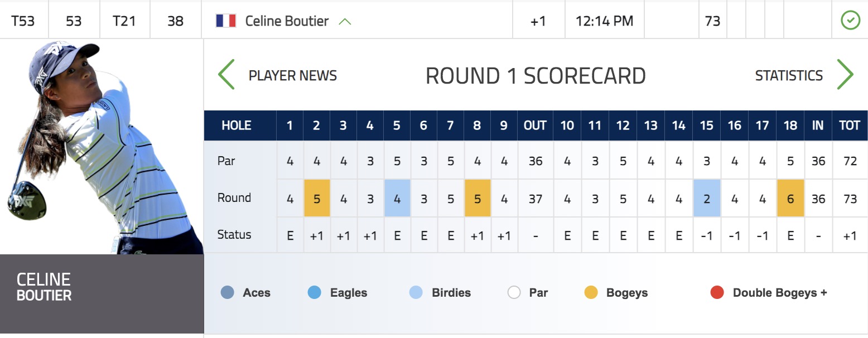The image size is (868, 338).
Task: Click the Birdies legend dot
Action: 416,292
